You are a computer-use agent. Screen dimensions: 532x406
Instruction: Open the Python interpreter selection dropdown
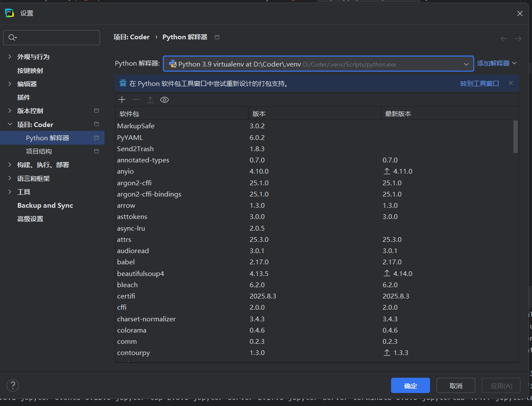319,64
